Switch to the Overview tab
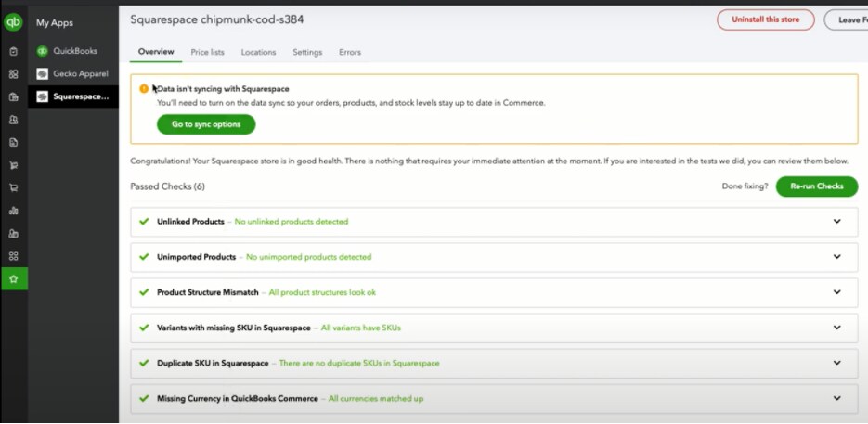 [x=156, y=52]
